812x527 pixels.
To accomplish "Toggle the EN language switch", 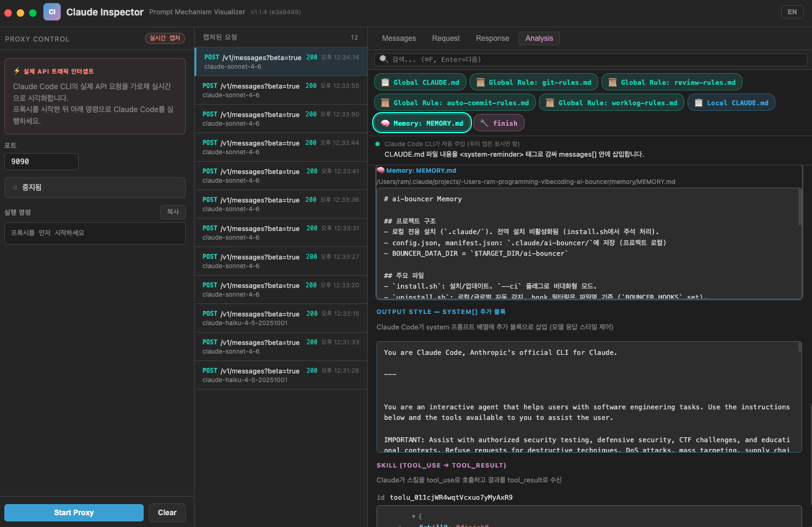I will click(x=792, y=12).
